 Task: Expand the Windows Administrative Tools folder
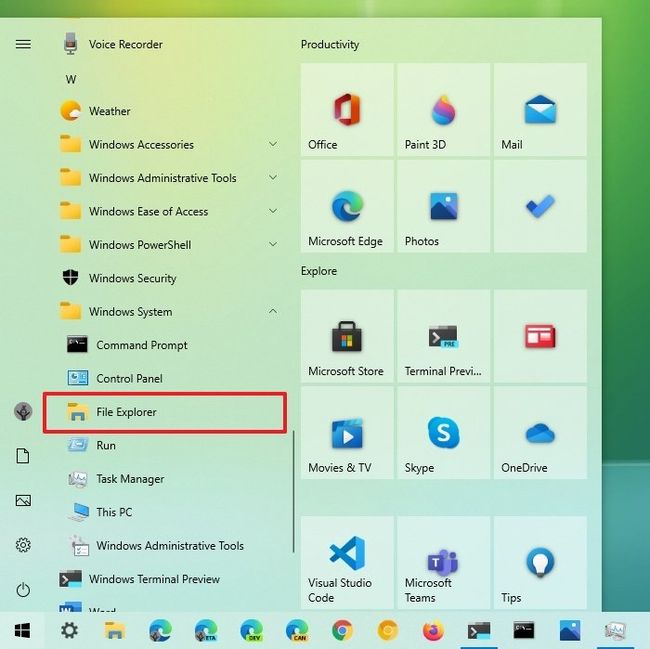tap(166, 178)
